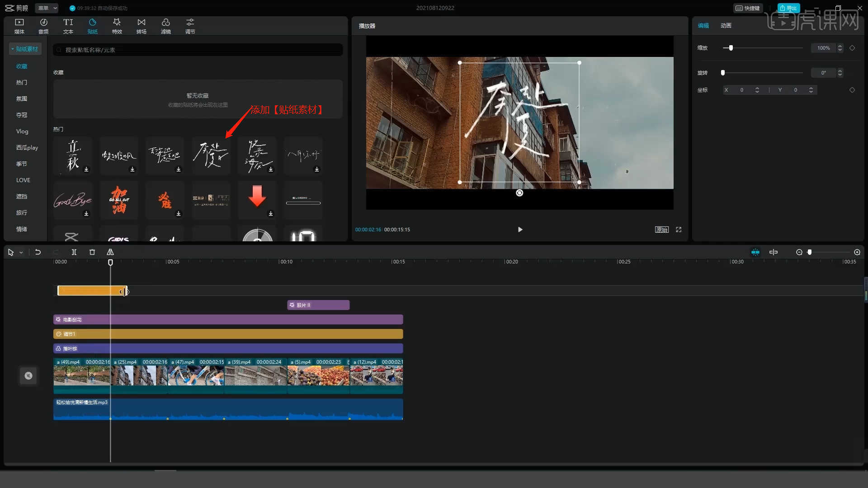The width and height of the screenshot is (868, 488).
Task: Click the scale keyframe diamond icon
Action: point(852,48)
